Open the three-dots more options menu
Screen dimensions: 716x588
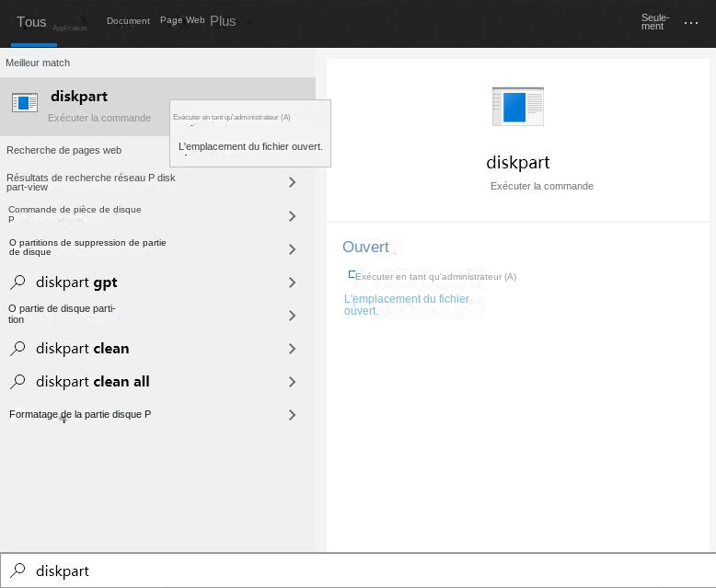tap(691, 22)
